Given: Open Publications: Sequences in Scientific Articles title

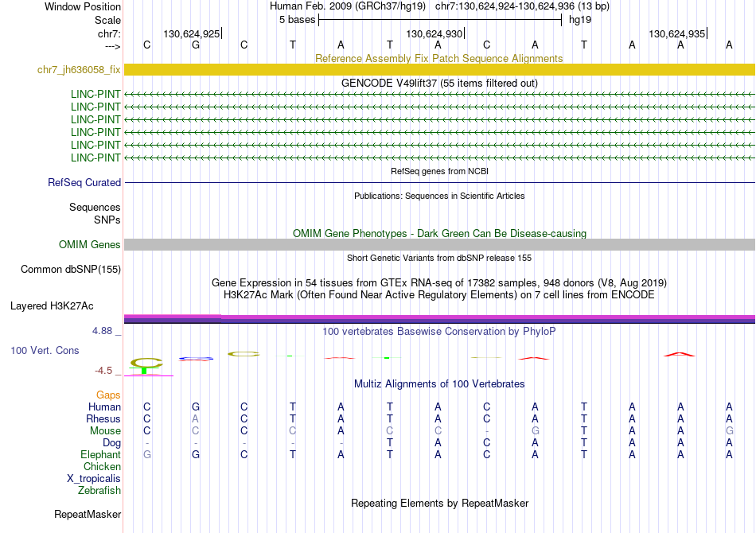Looking at the screenshot, I should (439, 196).
